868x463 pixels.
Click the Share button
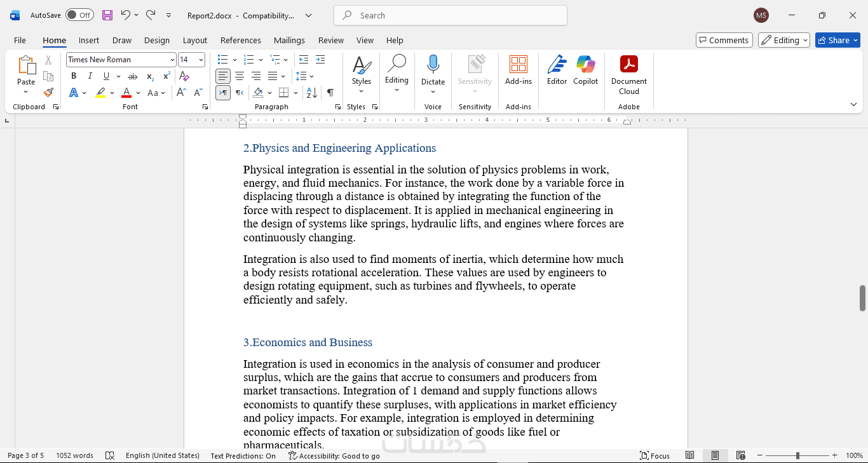pyautogui.click(x=837, y=40)
